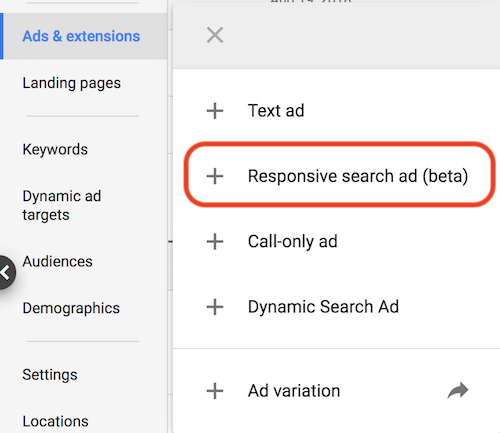Open the Demographics section
Viewport: 500px width, 433px height.
pyautogui.click(x=71, y=308)
